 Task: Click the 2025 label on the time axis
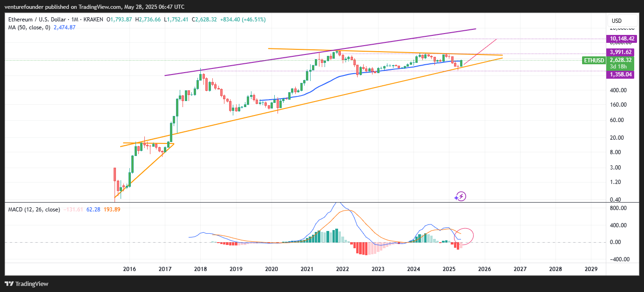point(449,269)
